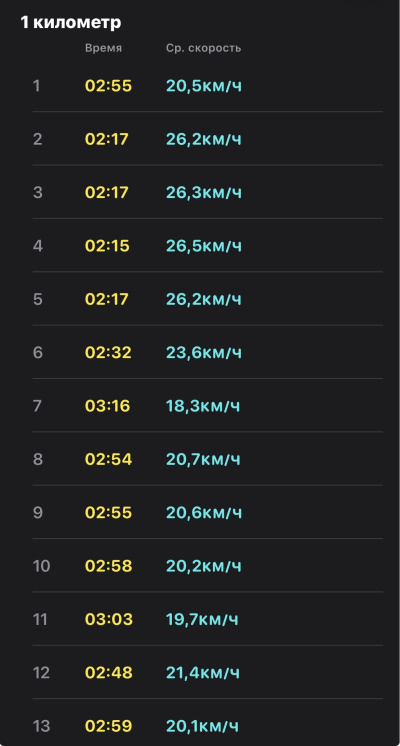Click the Ср. скорость column header
Viewport: 400px width, 746px height.
coord(204,48)
